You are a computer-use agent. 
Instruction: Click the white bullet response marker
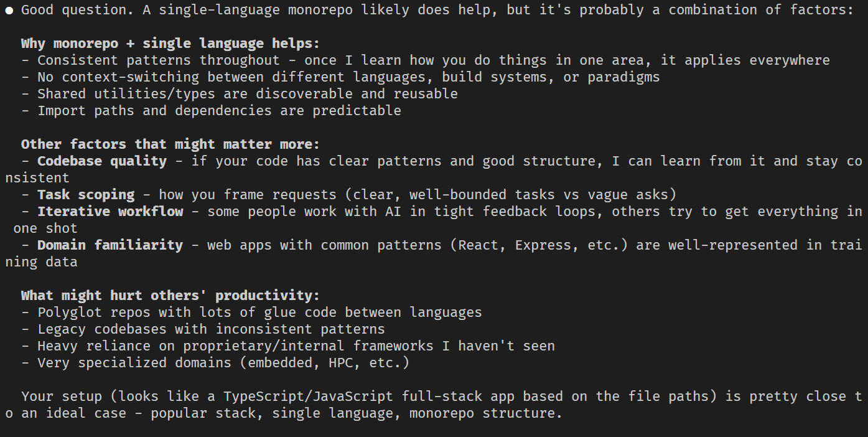(x=10, y=11)
